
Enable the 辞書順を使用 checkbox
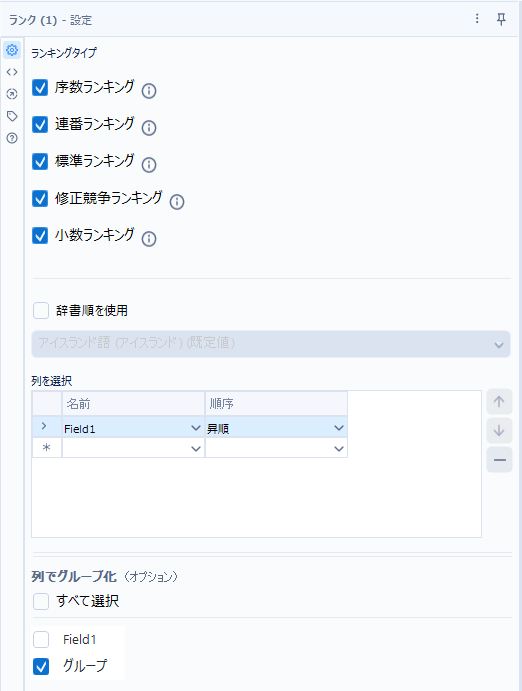pyautogui.click(x=41, y=311)
